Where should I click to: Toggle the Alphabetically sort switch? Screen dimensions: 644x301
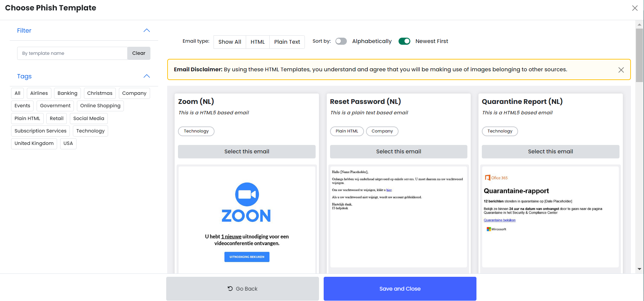tap(341, 41)
